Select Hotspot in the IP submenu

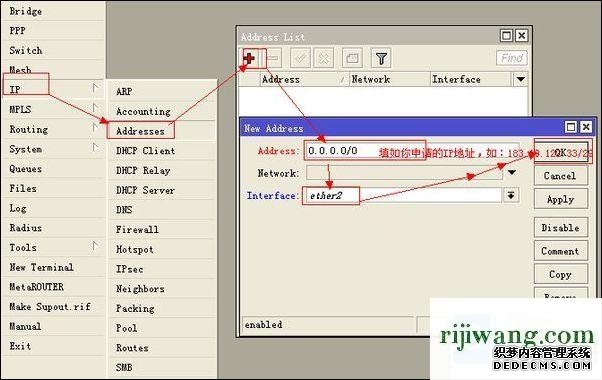pos(162,249)
